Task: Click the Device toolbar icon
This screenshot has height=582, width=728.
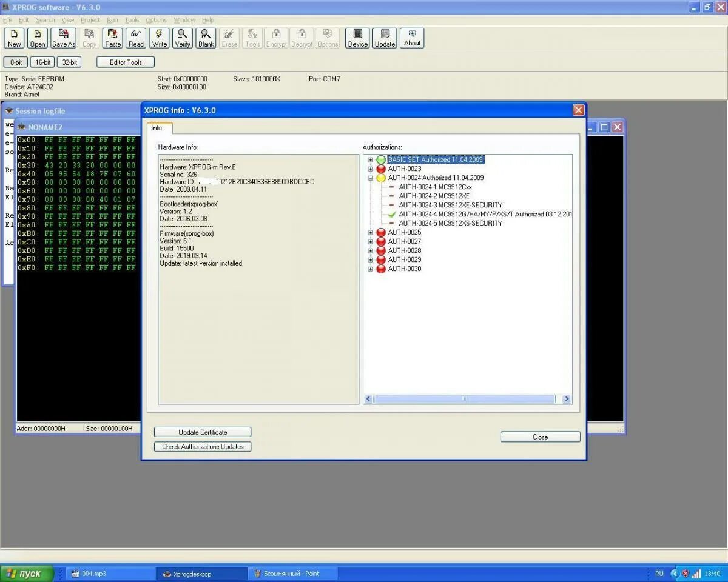Action: coord(358,38)
